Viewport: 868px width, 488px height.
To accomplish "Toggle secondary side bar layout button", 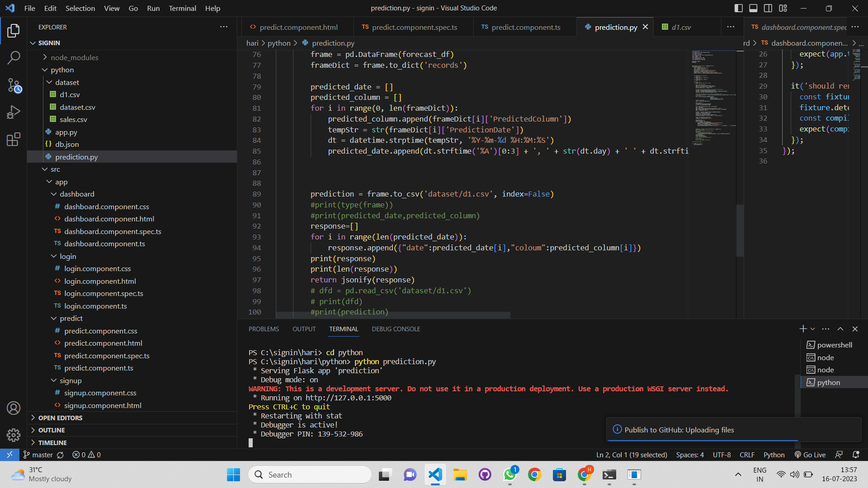I will click(768, 8).
